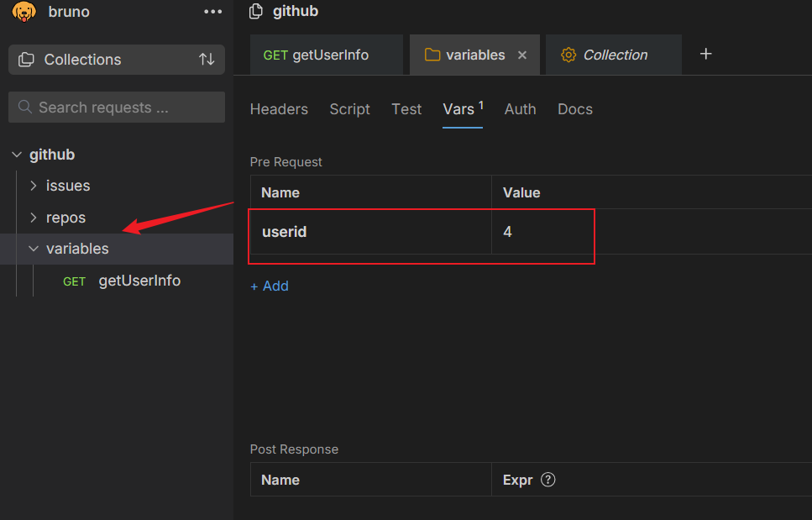Click the Bruno dog logo icon
Image resolution: width=812 pixels, height=520 pixels.
click(x=24, y=12)
